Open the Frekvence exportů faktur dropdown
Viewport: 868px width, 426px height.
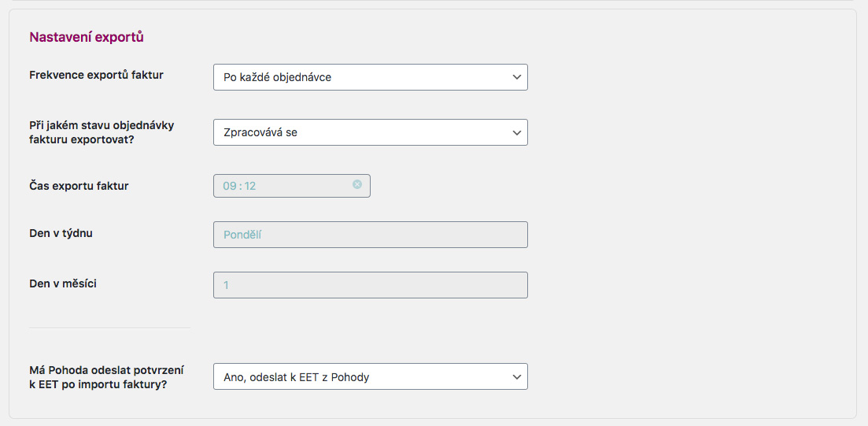pos(371,77)
